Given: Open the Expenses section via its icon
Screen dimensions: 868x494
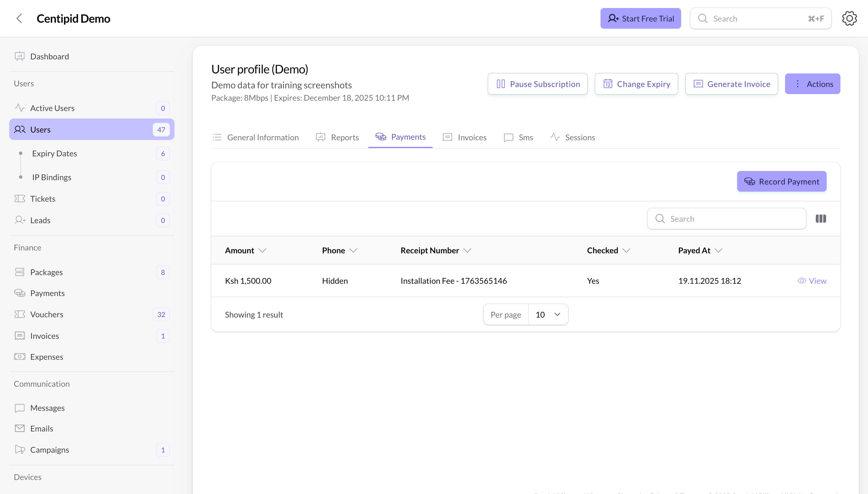Looking at the screenshot, I should (x=20, y=357).
